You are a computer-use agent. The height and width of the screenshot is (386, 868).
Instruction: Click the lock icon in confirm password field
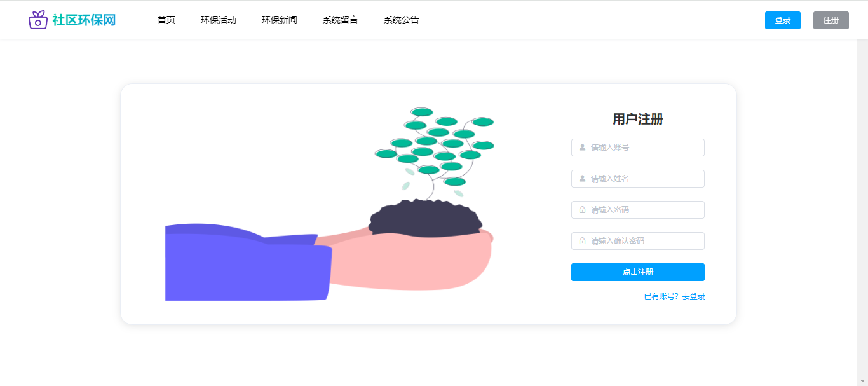click(x=582, y=241)
